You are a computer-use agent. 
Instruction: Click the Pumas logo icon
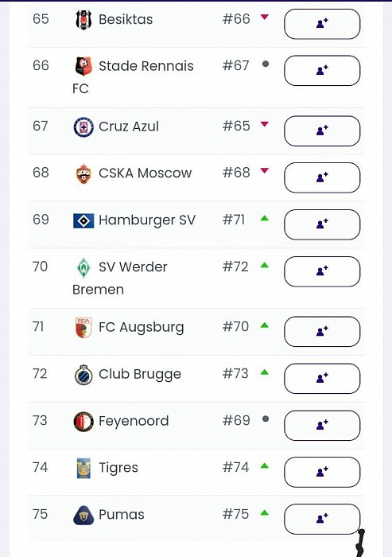[x=83, y=515]
